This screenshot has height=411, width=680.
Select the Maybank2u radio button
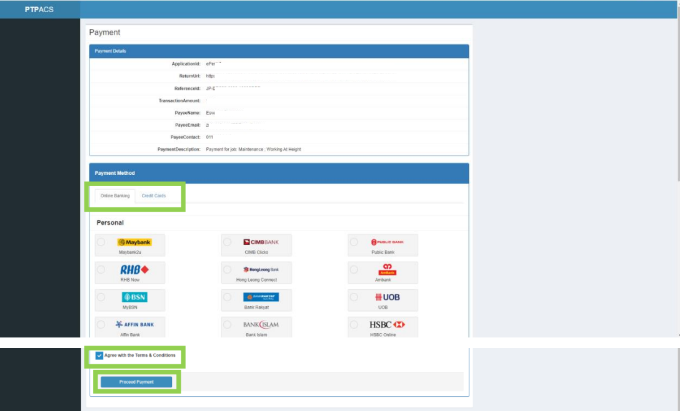[101, 242]
